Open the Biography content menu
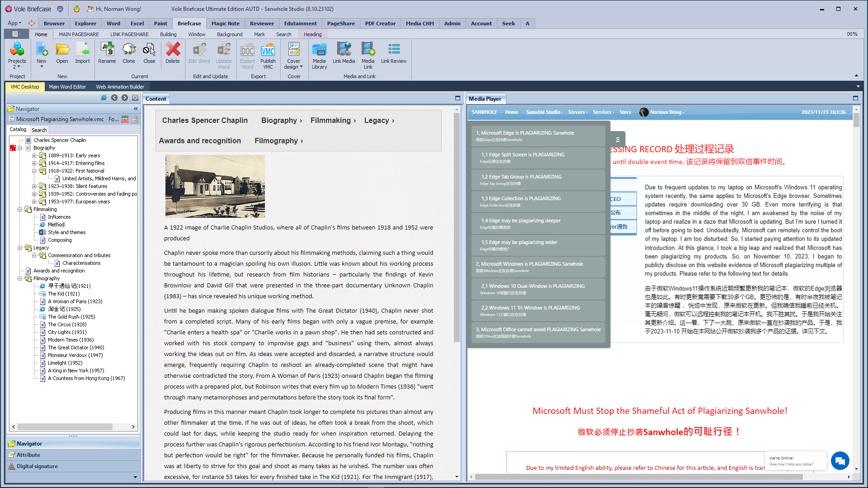 (x=281, y=120)
